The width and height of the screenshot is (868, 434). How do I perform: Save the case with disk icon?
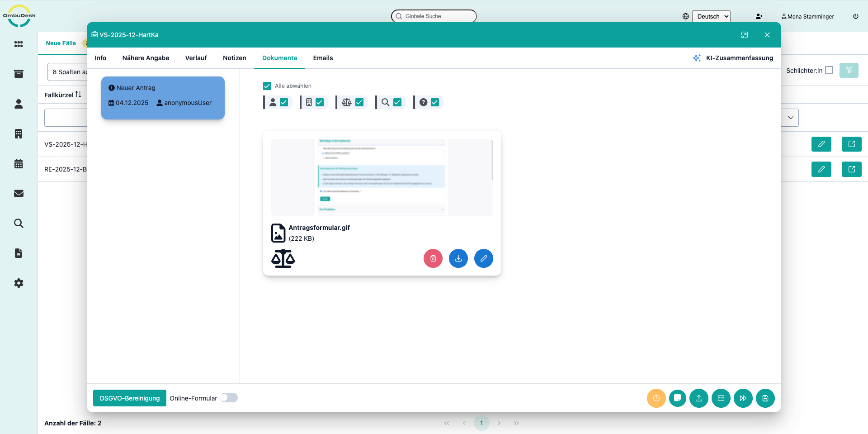click(765, 398)
